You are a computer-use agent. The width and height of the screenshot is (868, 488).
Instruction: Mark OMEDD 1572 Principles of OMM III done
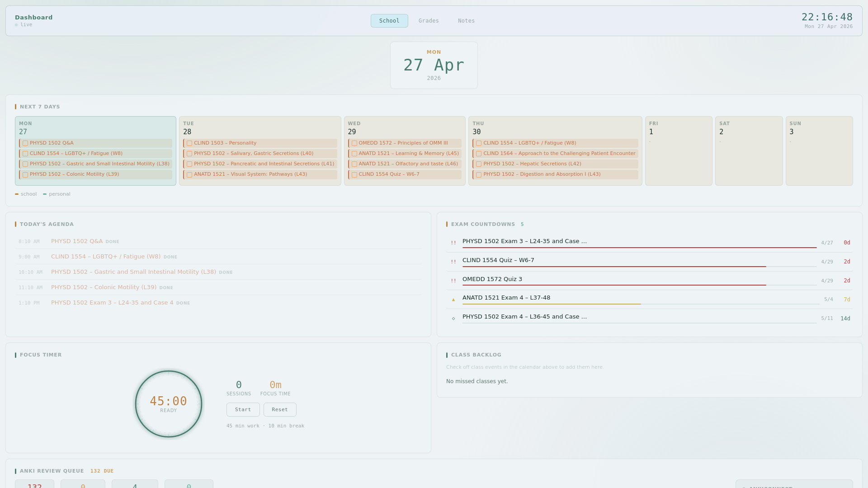click(x=354, y=143)
